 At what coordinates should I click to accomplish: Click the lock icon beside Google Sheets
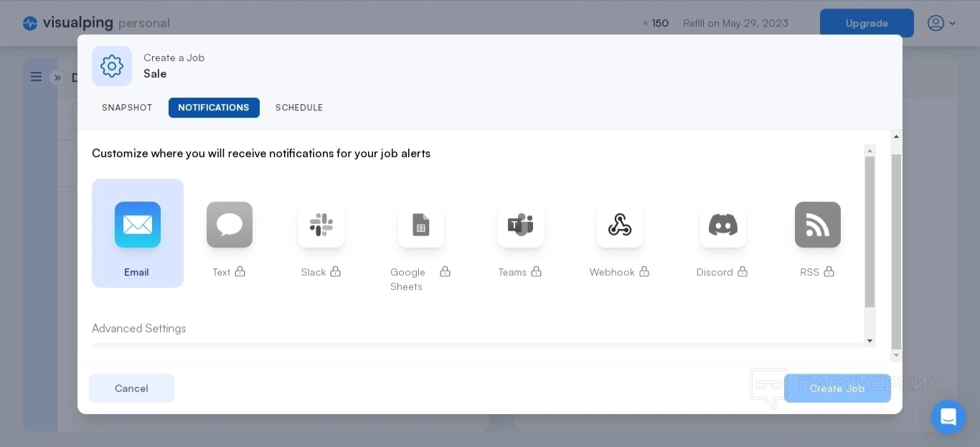point(445,271)
